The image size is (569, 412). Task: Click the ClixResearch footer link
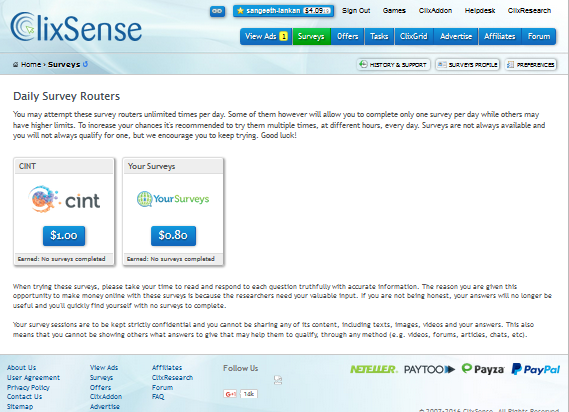coord(172,378)
